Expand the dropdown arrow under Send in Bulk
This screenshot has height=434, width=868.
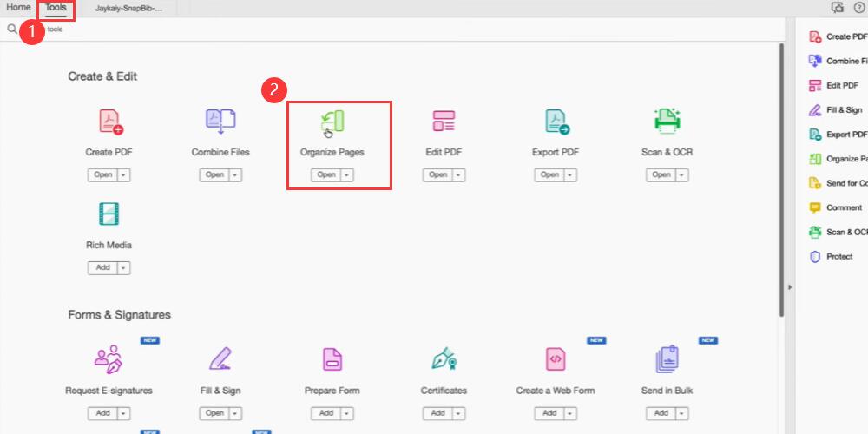[x=682, y=413]
